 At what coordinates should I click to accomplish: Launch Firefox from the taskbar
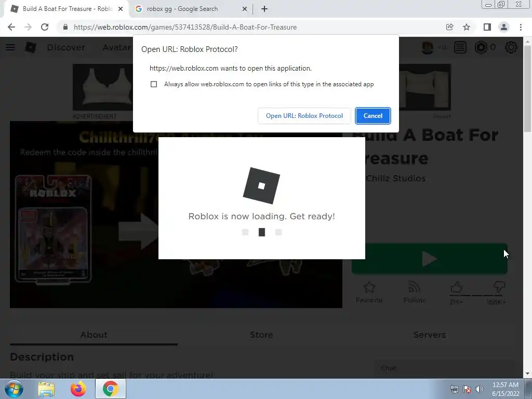(x=78, y=389)
